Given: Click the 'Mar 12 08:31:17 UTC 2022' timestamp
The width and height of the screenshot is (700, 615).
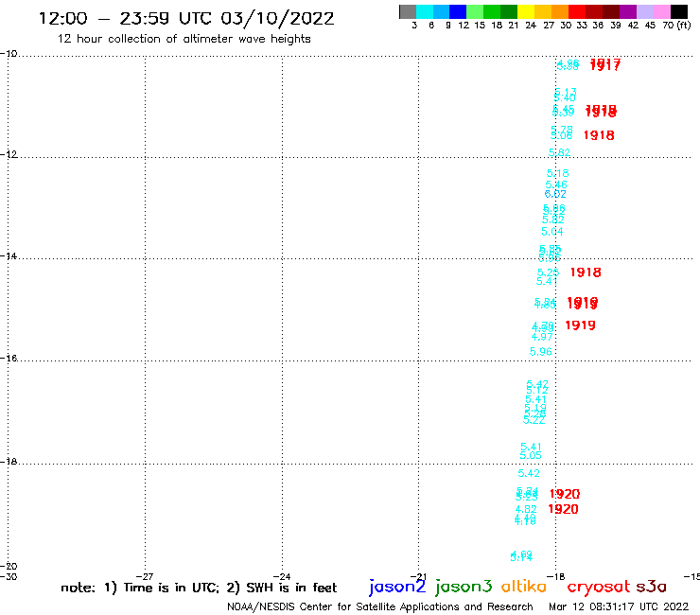Looking at the screenshot, I should click(619, 607).
